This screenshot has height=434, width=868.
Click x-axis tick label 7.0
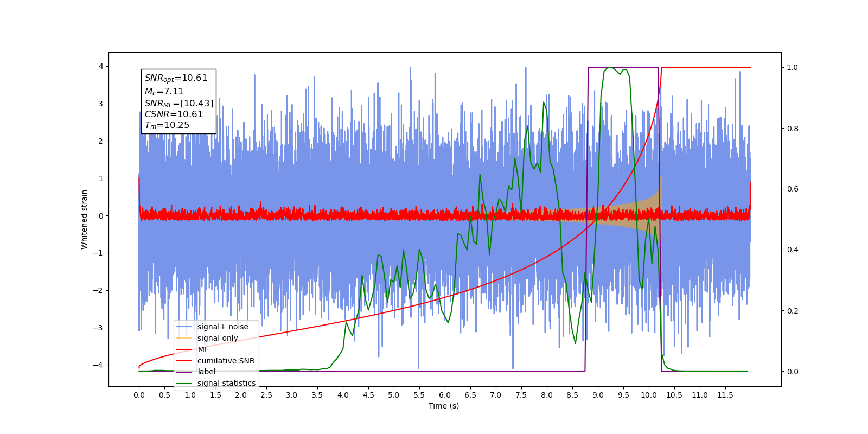(x=496, y=395)
